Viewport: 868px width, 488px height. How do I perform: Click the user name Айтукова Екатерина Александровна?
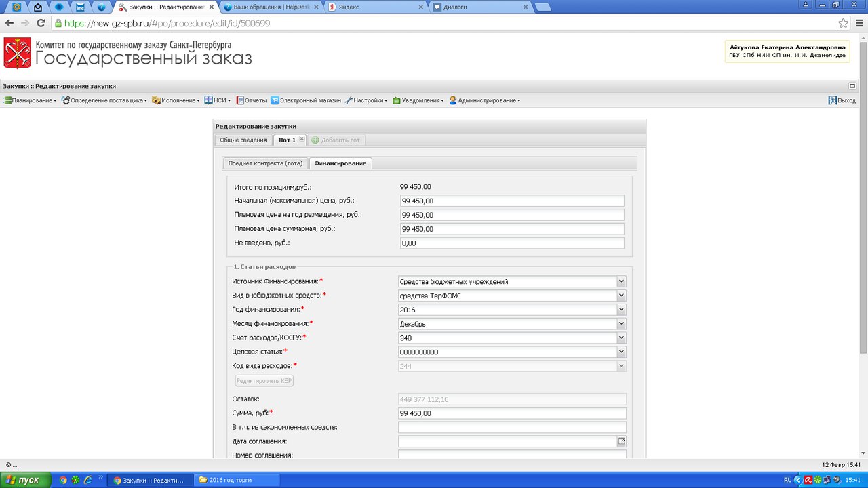[787, 47]
